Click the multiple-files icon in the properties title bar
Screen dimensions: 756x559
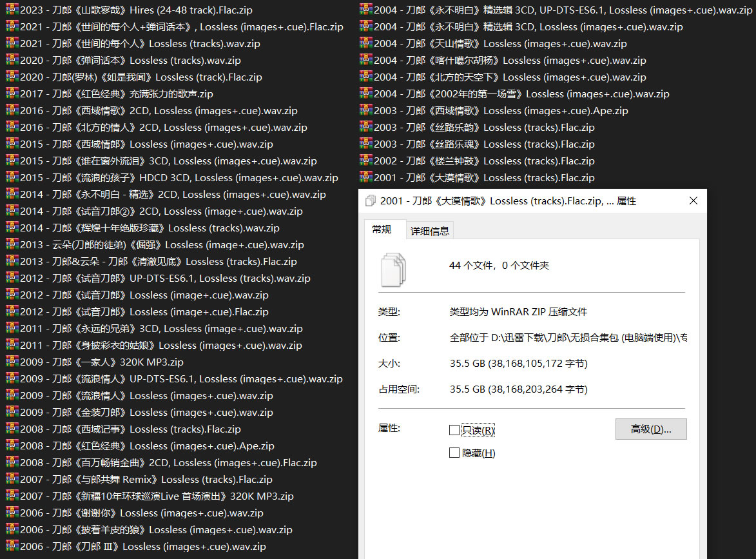(371, 201)
